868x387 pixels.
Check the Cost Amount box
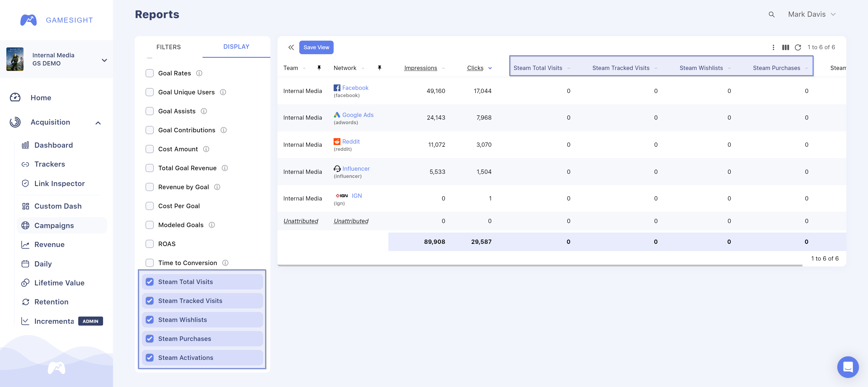click(150, 149)
